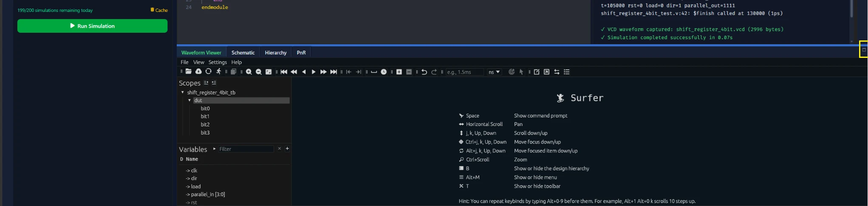
Task: Redo the last action in Surfer
Action: click(434, 72)
